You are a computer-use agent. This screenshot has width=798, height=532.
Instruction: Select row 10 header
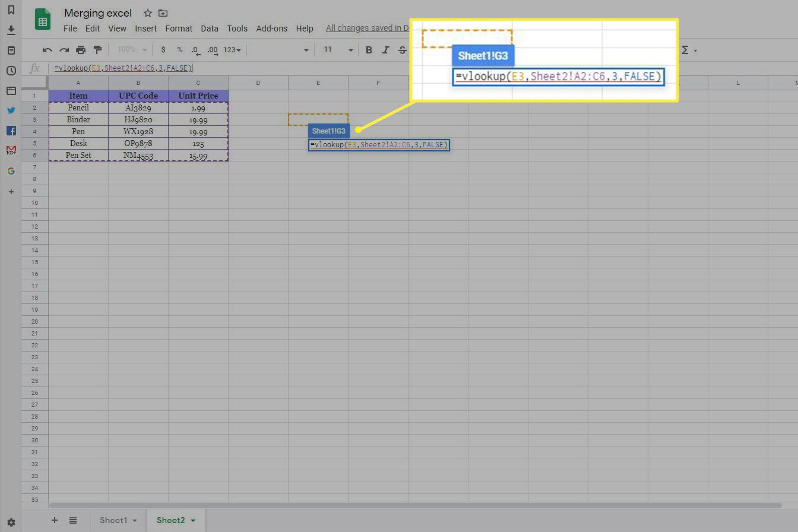pyautogui.click(x=35, y=202)
